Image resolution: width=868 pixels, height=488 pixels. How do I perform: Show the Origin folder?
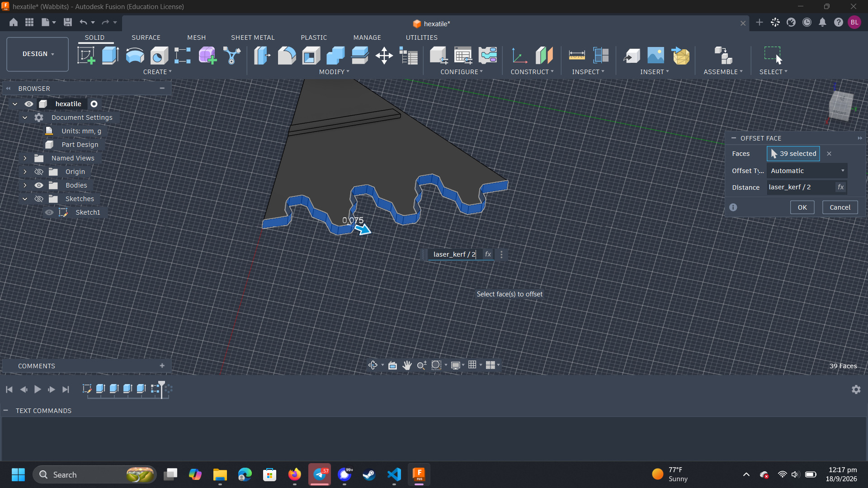39,172
